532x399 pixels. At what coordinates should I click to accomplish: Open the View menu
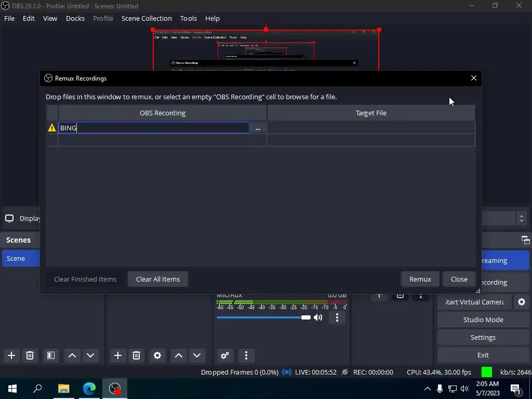click(50, 18)
